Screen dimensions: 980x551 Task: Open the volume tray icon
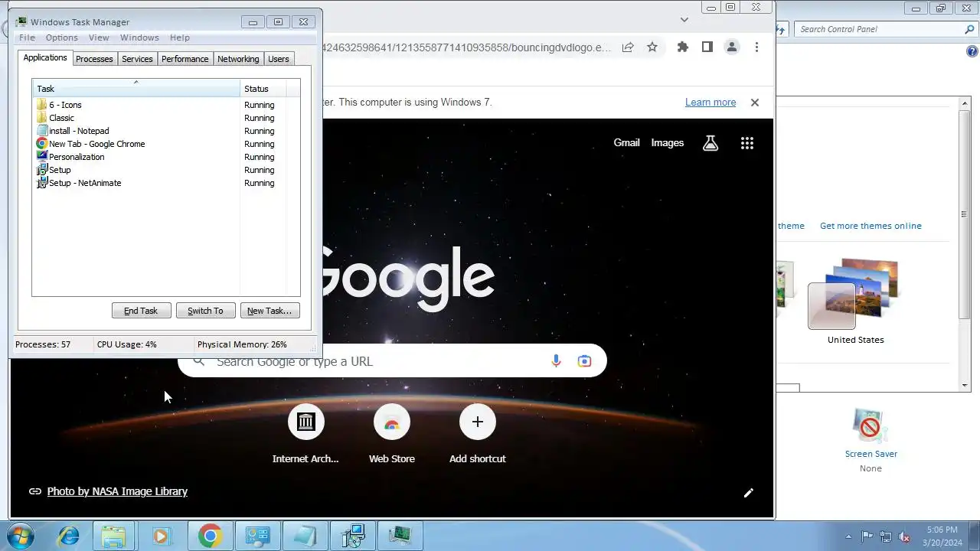tap(904, 536)
